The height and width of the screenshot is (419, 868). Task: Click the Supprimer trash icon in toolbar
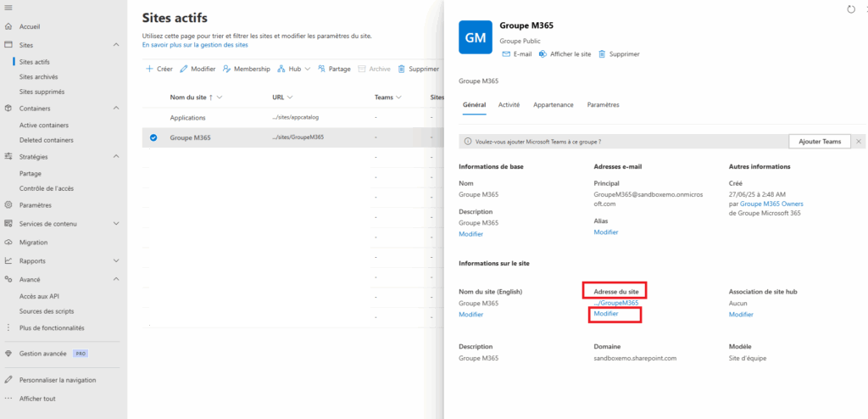coord(402,70)
